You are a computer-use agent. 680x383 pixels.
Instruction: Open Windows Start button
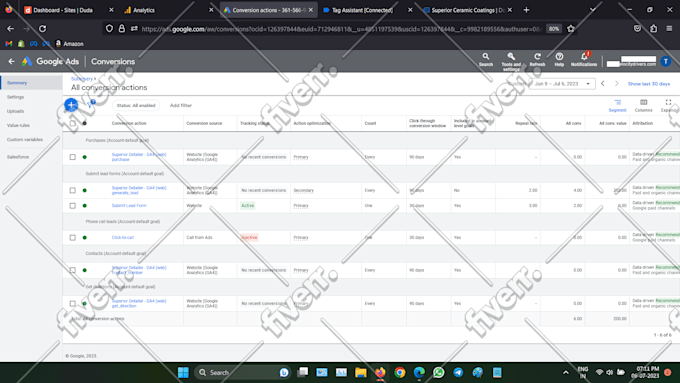pyautogui.click(x=183, y=372)
